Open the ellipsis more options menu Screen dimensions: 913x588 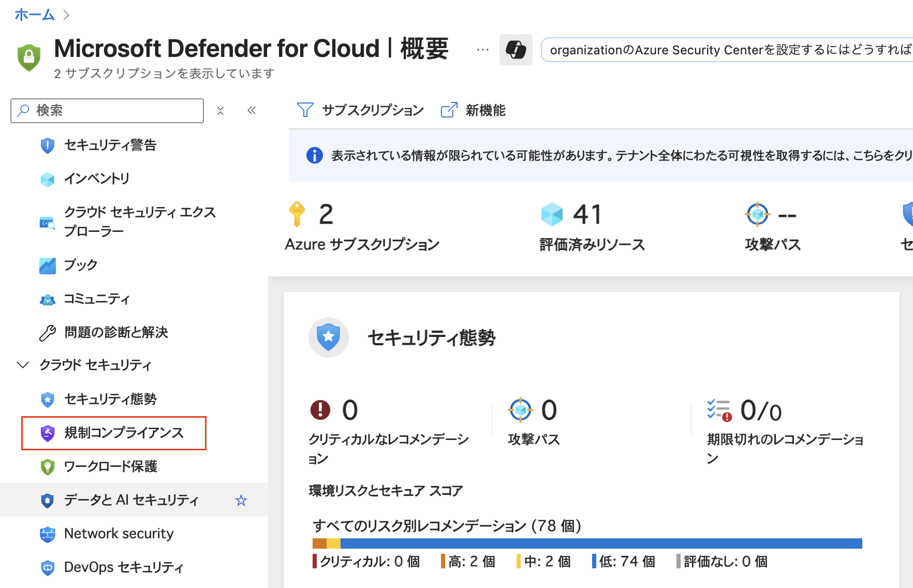coord(482,50)
